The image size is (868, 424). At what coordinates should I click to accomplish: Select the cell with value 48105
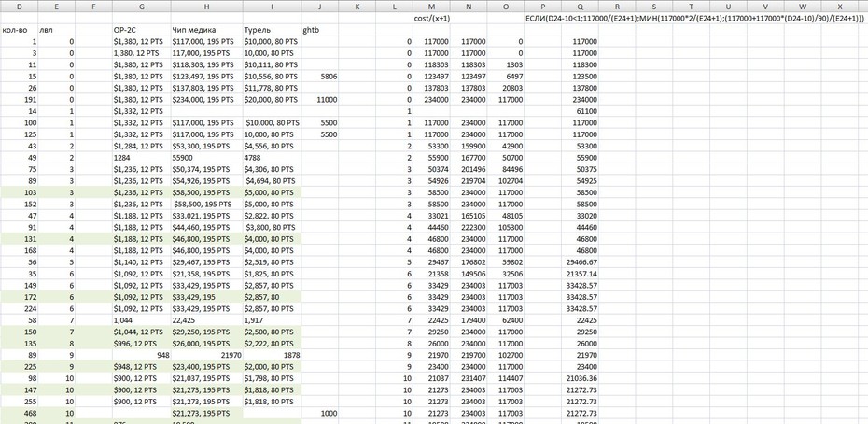506,216
